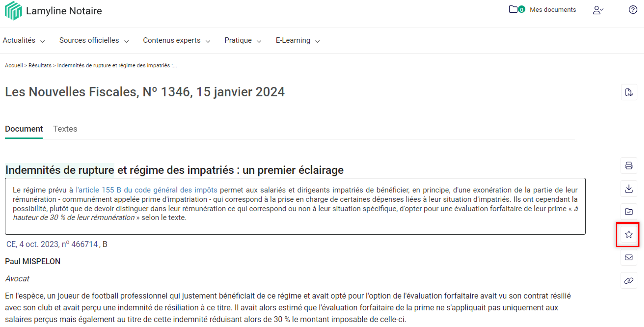Save document to folder icon
644x327 pixels.
point(629,212)
